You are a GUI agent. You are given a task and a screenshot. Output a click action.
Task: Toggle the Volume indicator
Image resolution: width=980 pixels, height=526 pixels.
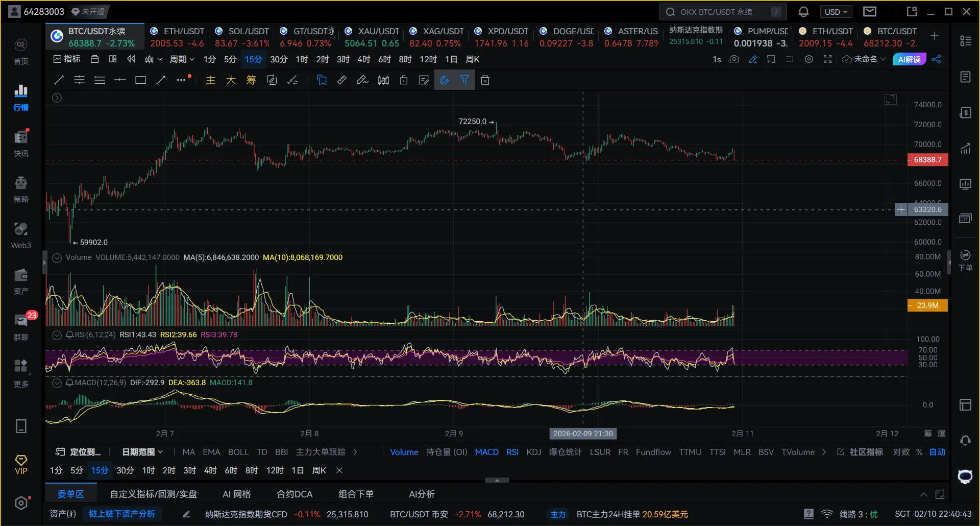(x=404, y=452)
